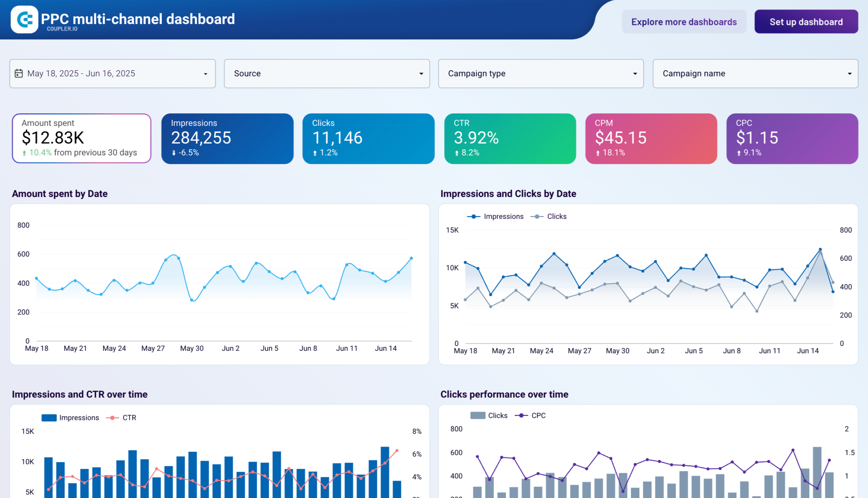Click the up arrow indicator on CPC card
The height and width of the screenshot is (498, 868).
(739, 153)
